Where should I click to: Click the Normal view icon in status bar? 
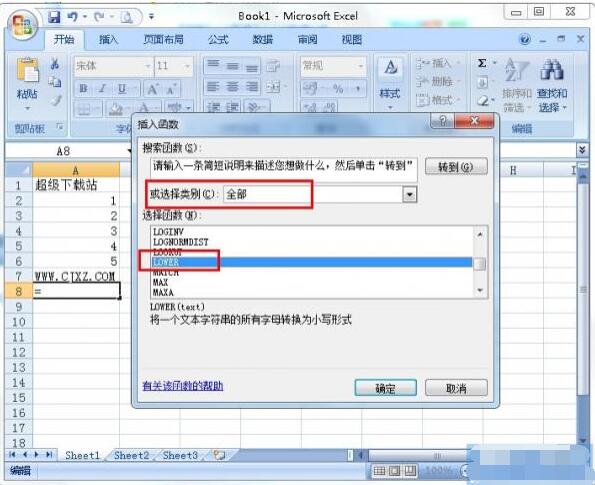coord(379,471)
